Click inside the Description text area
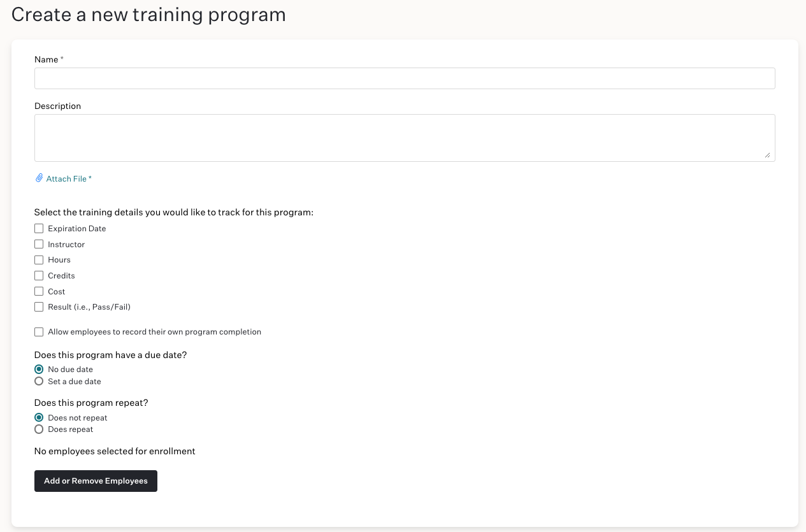The image size is (806, 532). point(405,138)
